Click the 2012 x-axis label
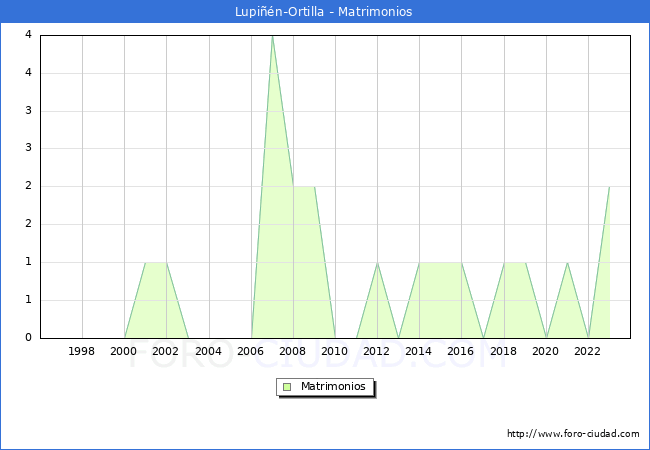This screenshot has height=450, width=650. [376, 351]
